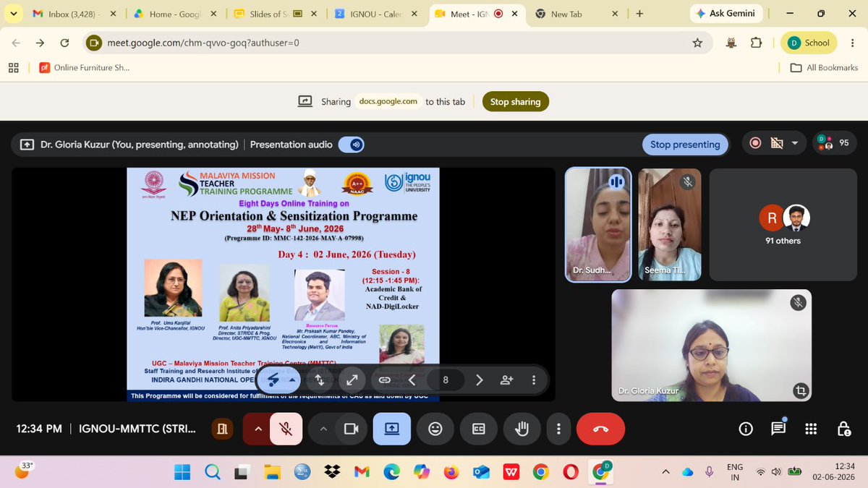The height and width of the screenshot is (488, 868).
Task: Click the address bar URL
Action: pyautogui.click(x=203, y=43)
